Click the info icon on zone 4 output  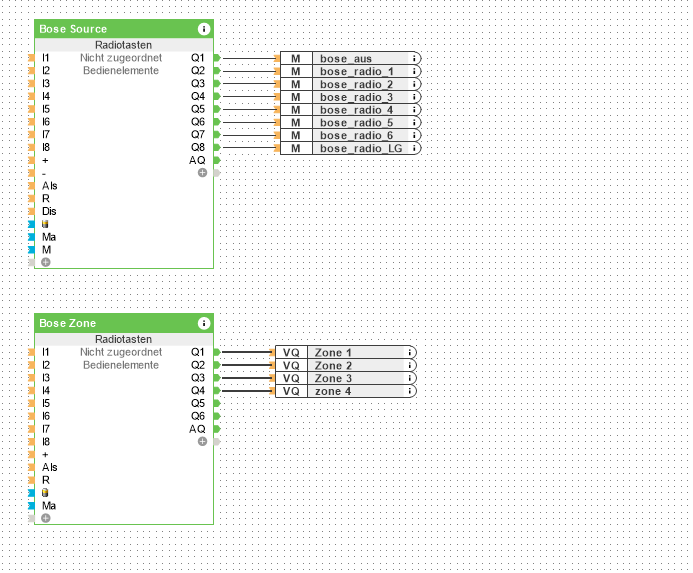410,391
